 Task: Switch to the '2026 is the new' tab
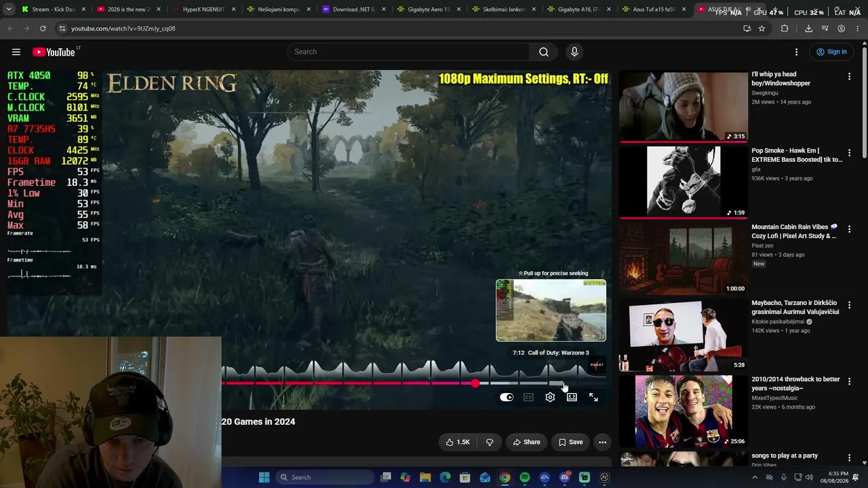click(129, 9)
